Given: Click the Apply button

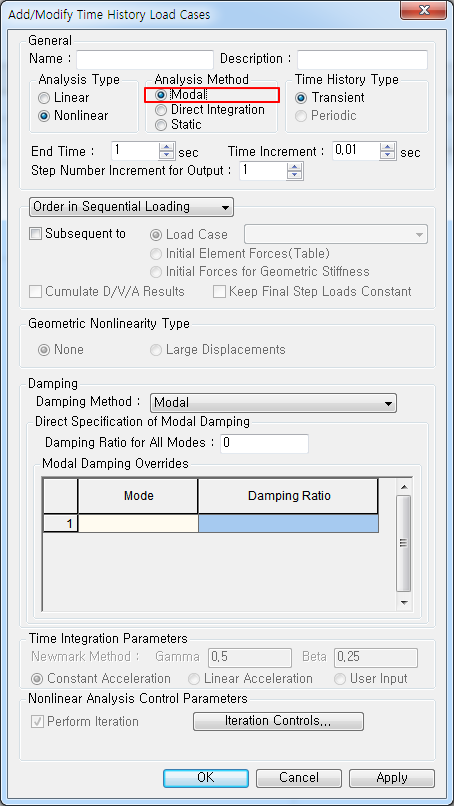Looking at the screenshot, I should click(x=392, y=778).
